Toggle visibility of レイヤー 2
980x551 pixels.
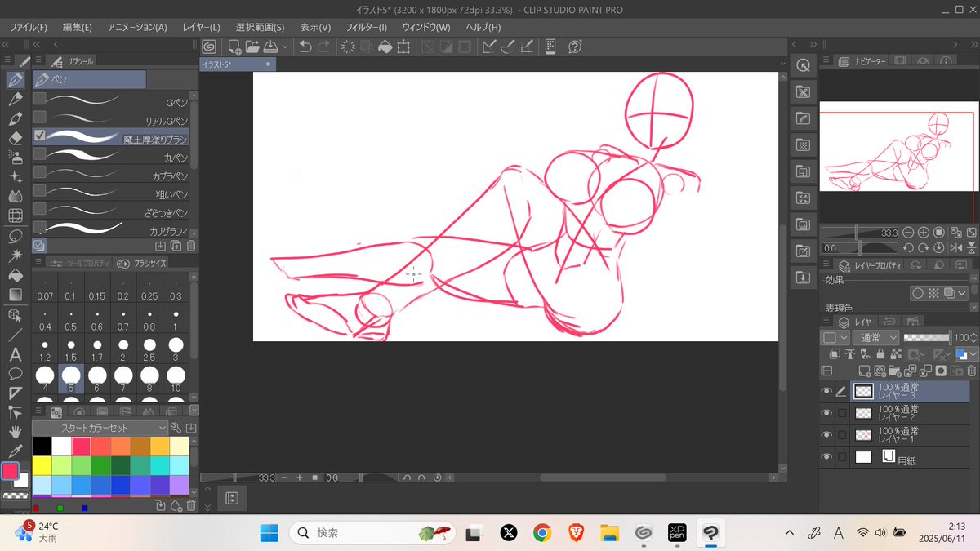(x=827, y=413)
